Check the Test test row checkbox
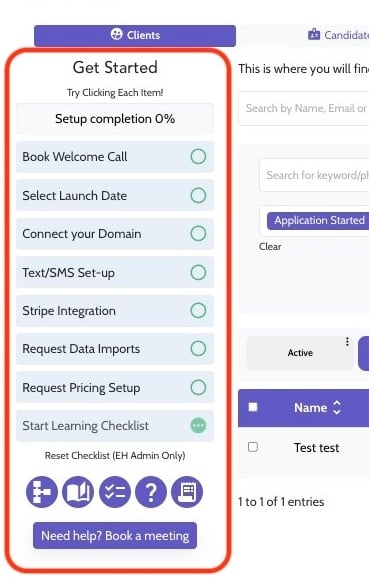 point(253,447)
